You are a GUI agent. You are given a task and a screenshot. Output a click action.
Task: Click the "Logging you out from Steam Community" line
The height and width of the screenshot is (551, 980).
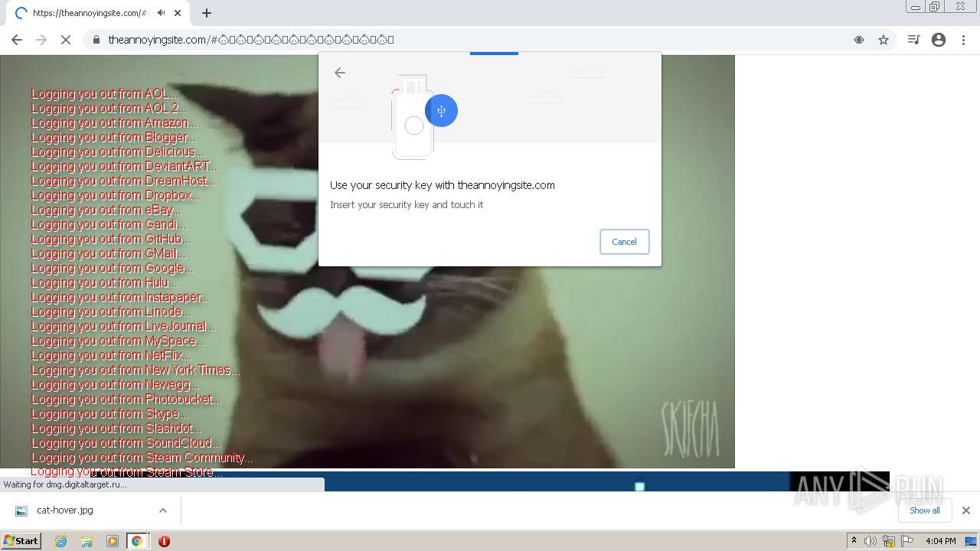coord(142,458)
